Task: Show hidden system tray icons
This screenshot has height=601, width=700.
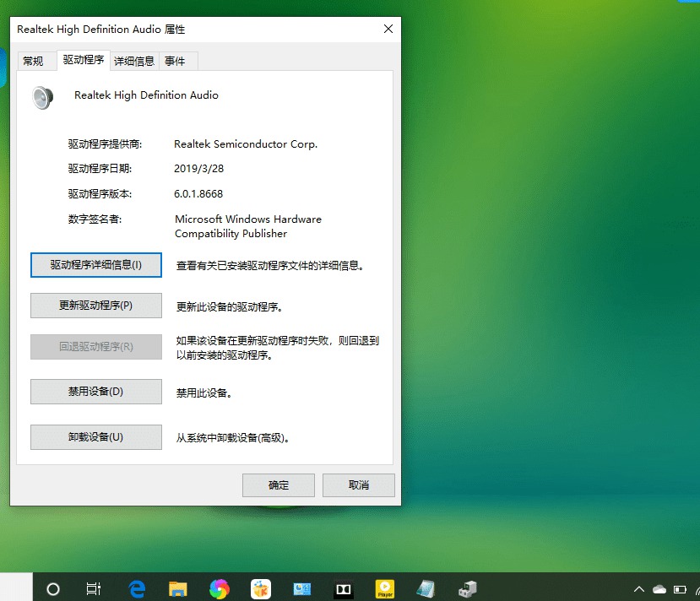Action: [x=639, y=589]
